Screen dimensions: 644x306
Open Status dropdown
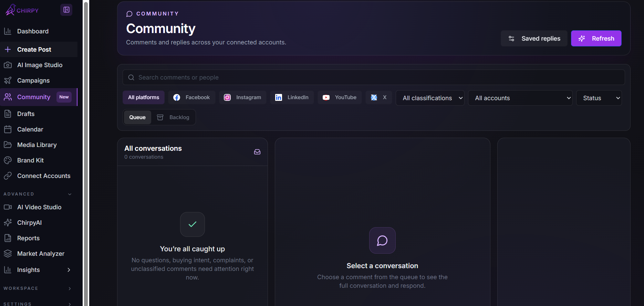pos(599,98)
